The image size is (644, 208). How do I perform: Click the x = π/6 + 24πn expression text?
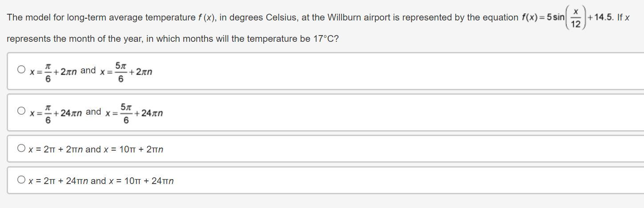[x=56, y=113]
